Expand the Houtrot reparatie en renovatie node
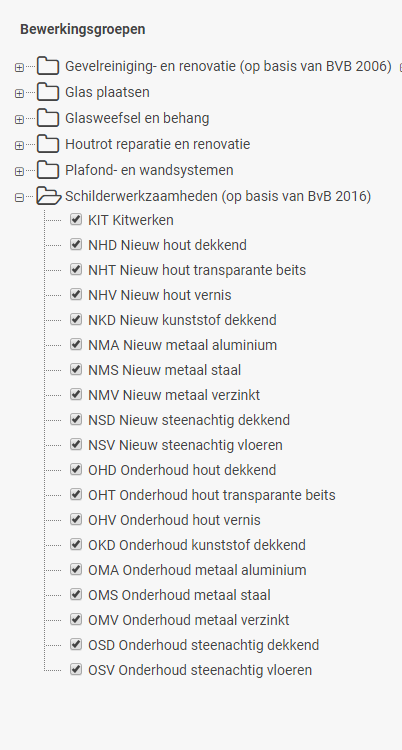This screenshot has width=402, height=750. pyautogui.click(x=19, y=145)
